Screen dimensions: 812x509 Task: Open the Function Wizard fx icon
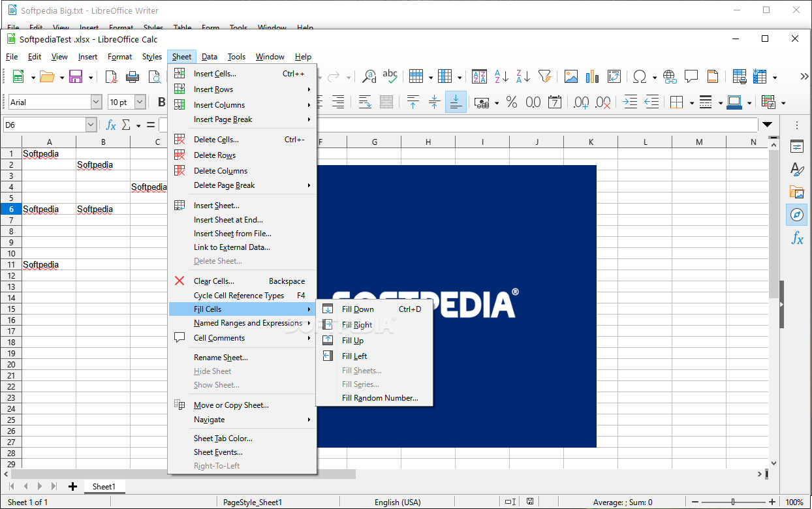111,125
